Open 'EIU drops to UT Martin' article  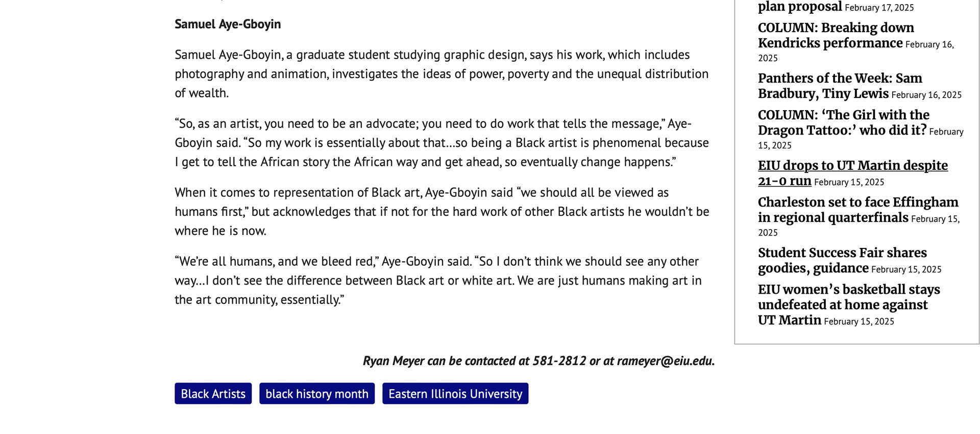[852, 166]
